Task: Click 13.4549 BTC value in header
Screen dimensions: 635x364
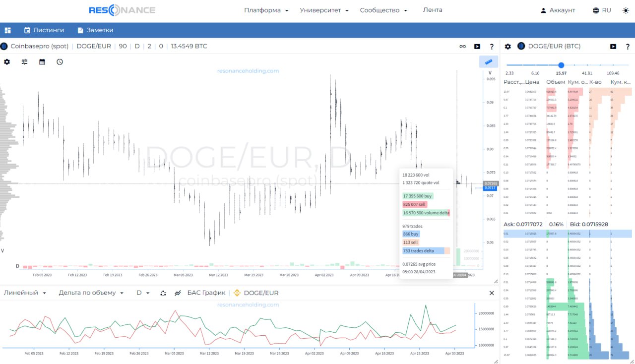Action: pos(189,46)
